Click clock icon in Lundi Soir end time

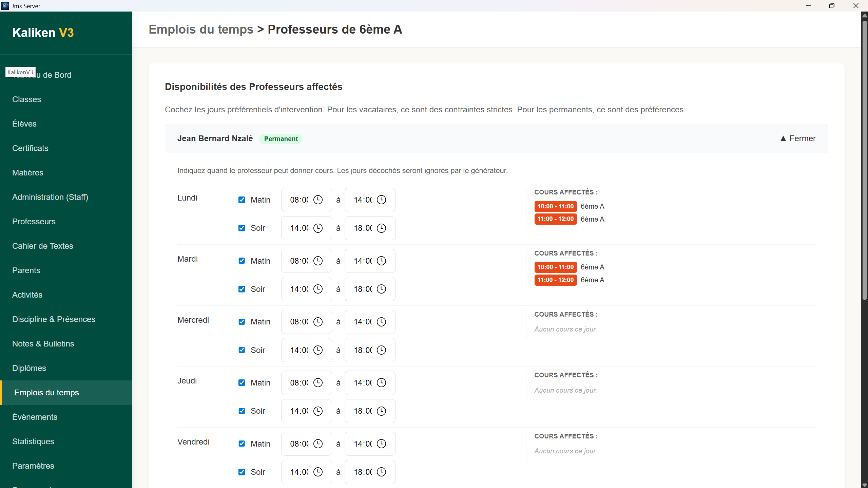point(381,228)
